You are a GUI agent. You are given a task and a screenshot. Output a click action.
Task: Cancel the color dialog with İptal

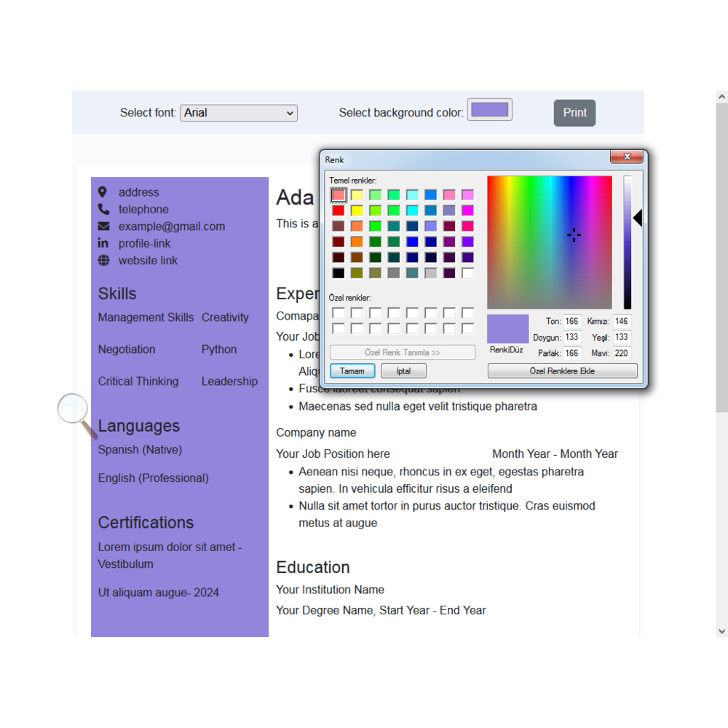coord(403,371)
